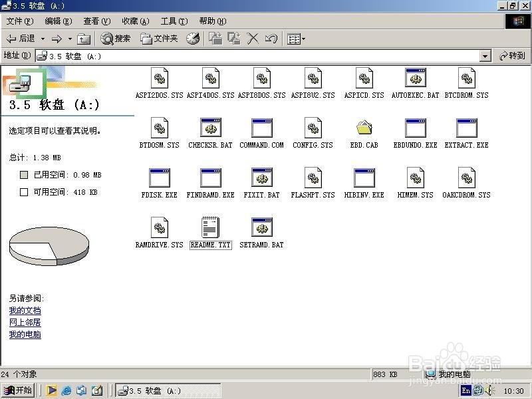Launch Media Player from quick launch

coord(52,390)
